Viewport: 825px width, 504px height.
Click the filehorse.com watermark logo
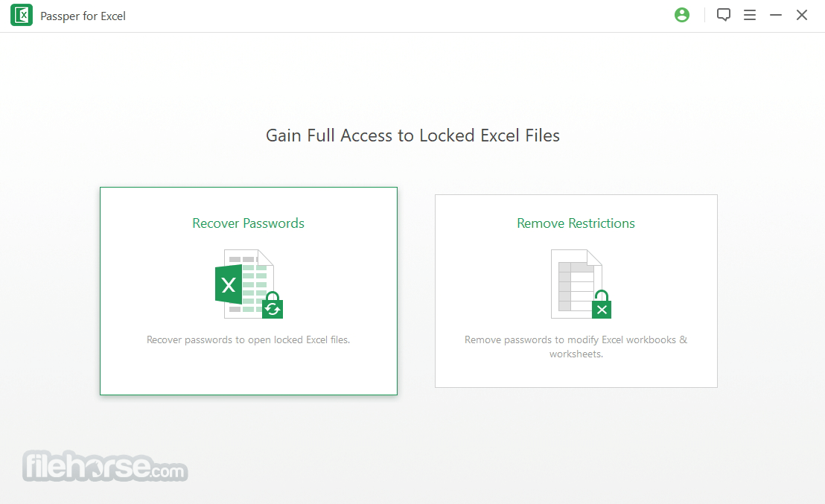coord(105,466)
